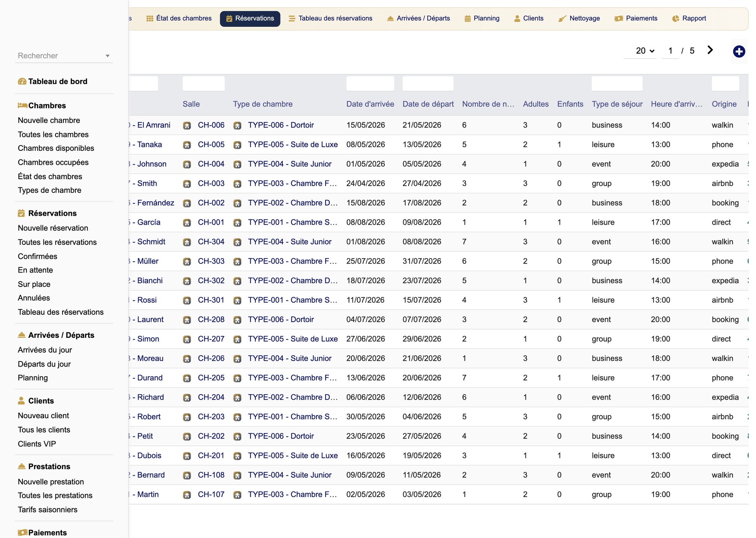
Task: Open Chambres disponibles in sidebar
Action: pyautogui.click(x=56, y=148)
